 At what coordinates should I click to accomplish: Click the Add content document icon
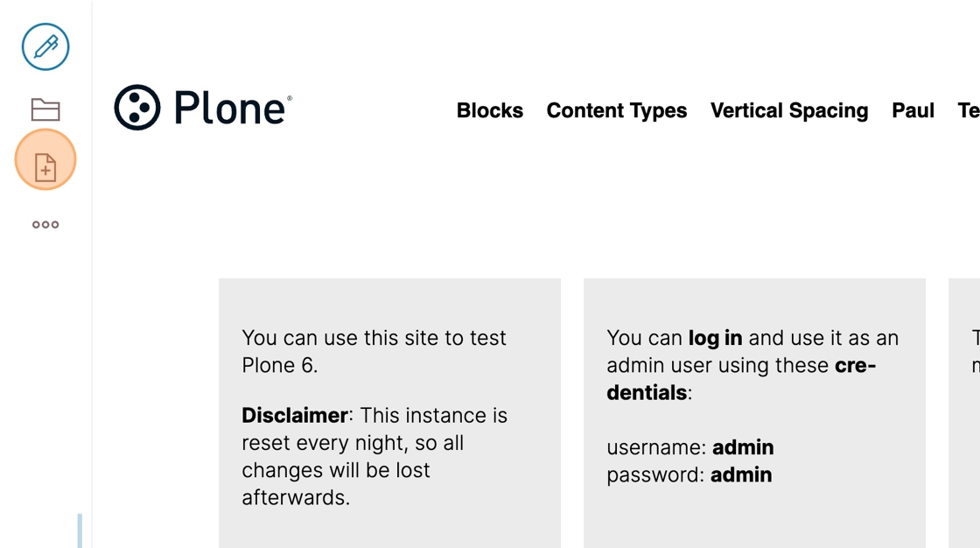[x=45, y=160]
